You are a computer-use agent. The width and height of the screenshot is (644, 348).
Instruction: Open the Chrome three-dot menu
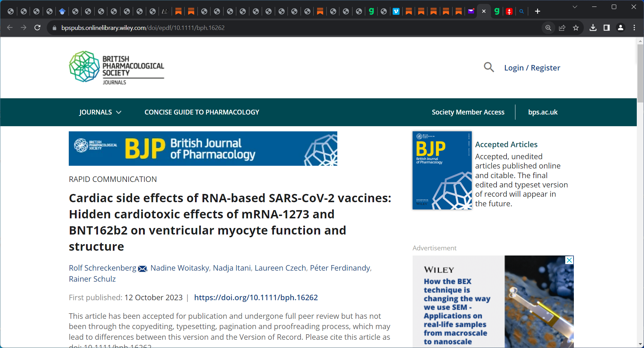pos(634,28)
